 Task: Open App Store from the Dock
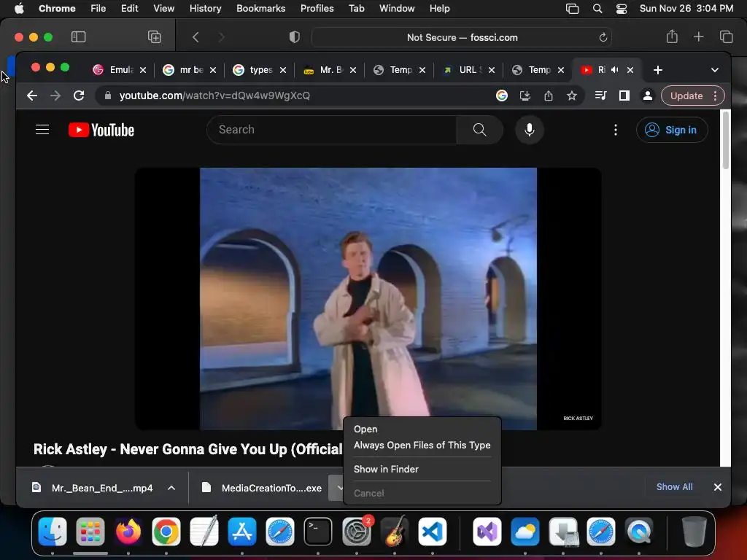242,532
